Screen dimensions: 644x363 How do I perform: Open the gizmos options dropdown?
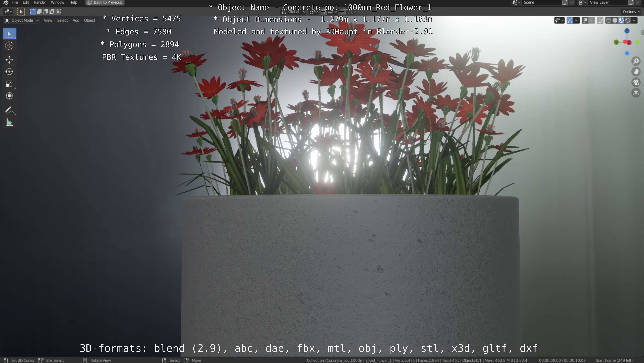click(x=577, y=20)
